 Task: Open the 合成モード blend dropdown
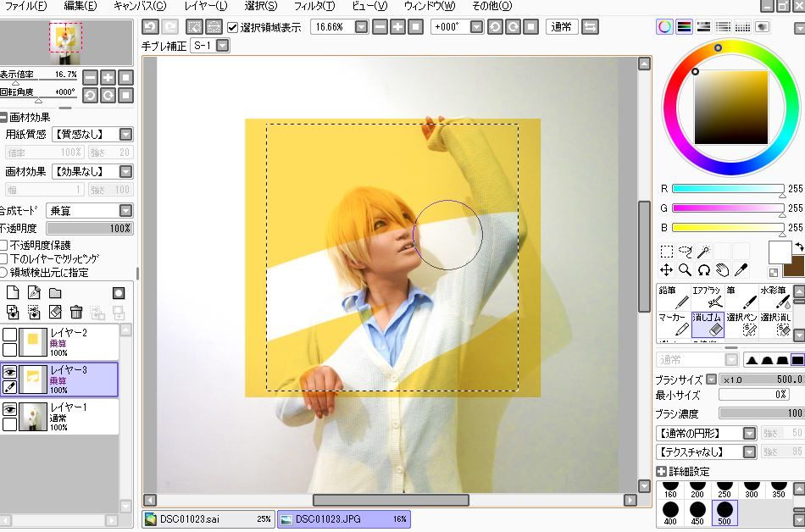(x=125, y=210)
